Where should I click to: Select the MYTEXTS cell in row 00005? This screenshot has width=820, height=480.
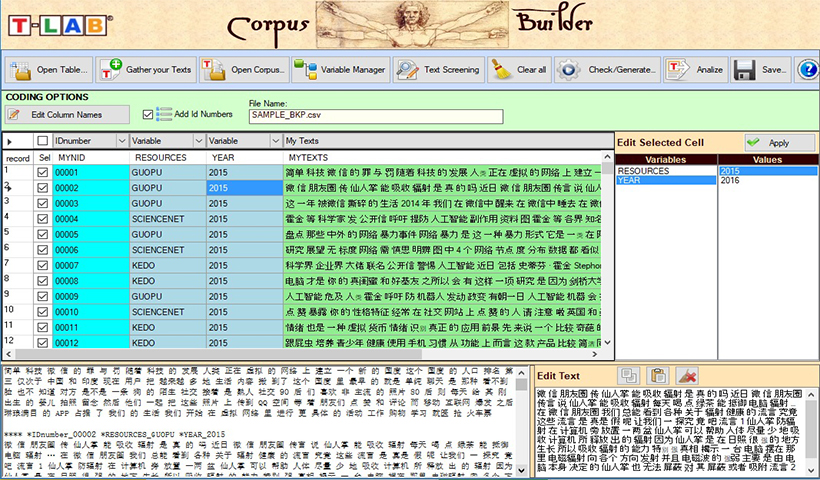[442, 234]
